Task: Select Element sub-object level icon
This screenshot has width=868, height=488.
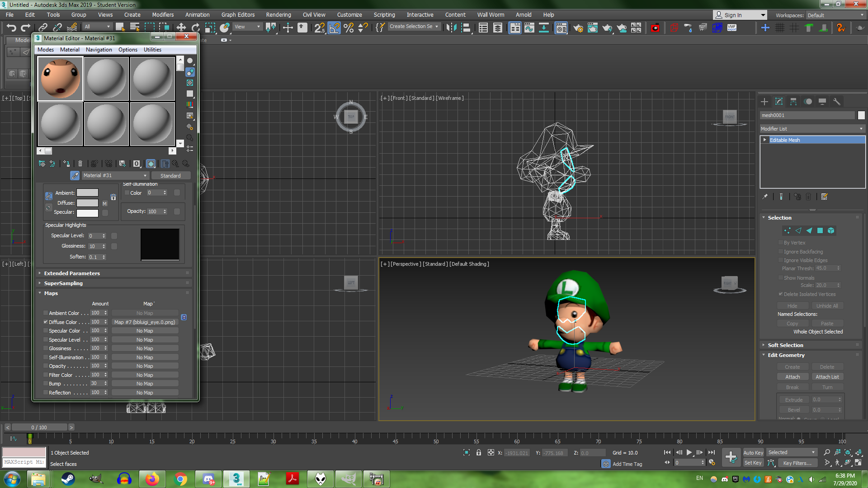Action: point(830,230)
